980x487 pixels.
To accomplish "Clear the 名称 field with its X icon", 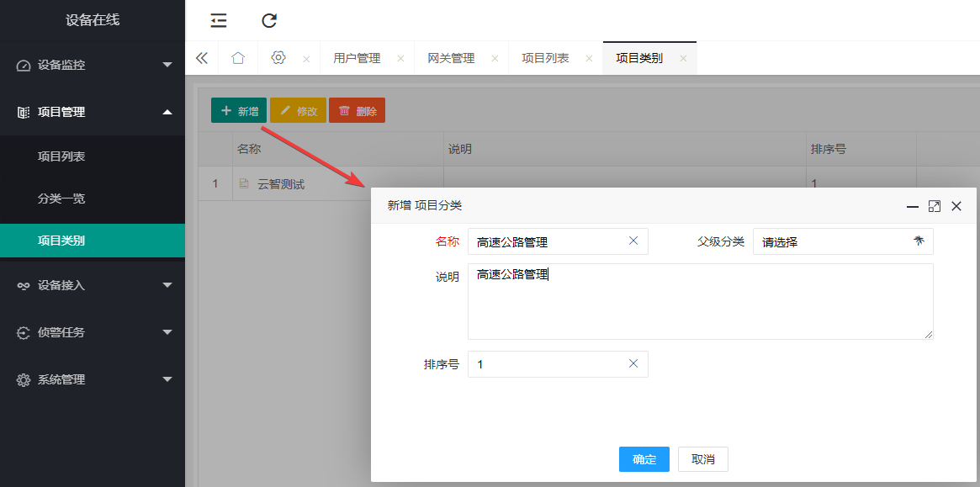I will 633,241.
